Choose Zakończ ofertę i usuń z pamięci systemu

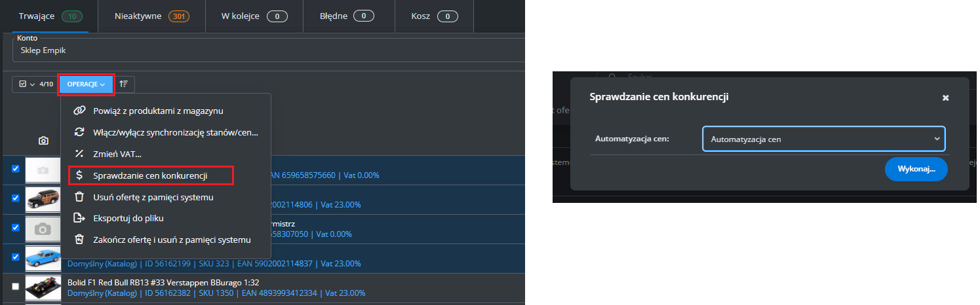[x=172, y=240]
